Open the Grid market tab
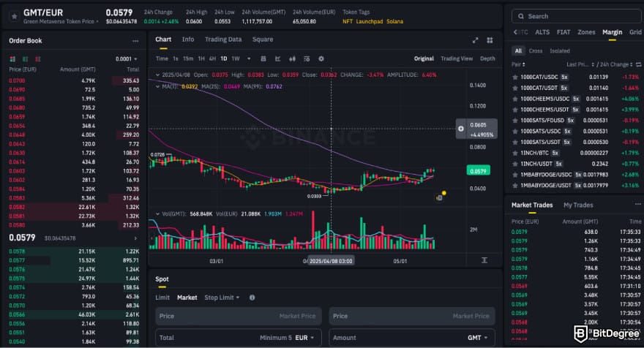The image size is (644, 348). pos(635,32)
